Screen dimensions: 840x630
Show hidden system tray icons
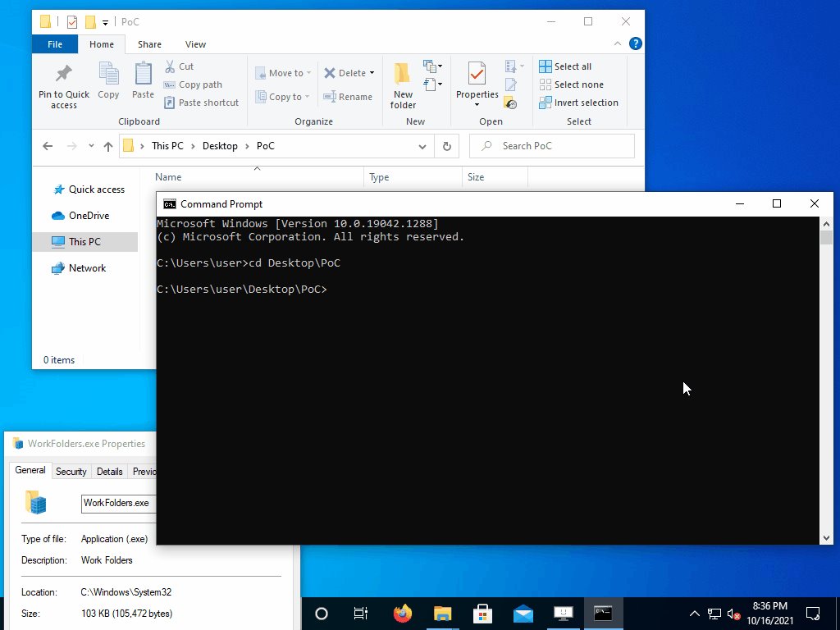click(694, 614)
